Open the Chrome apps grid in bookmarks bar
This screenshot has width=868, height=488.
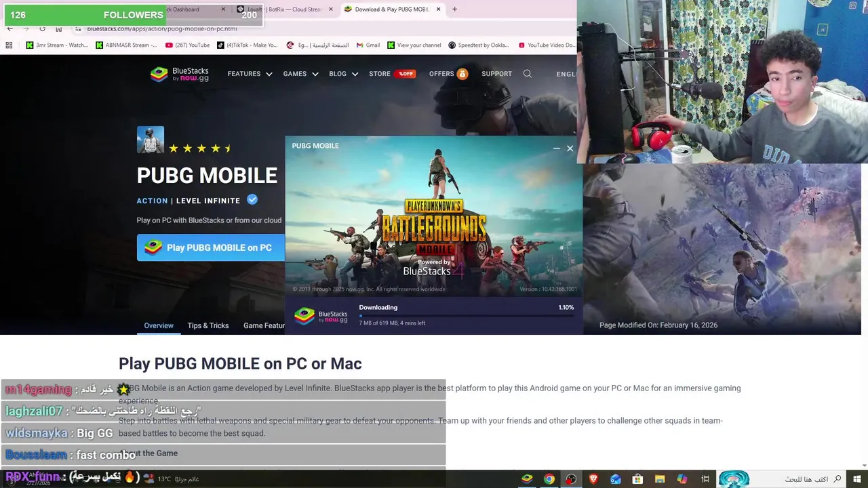(9, 45)
